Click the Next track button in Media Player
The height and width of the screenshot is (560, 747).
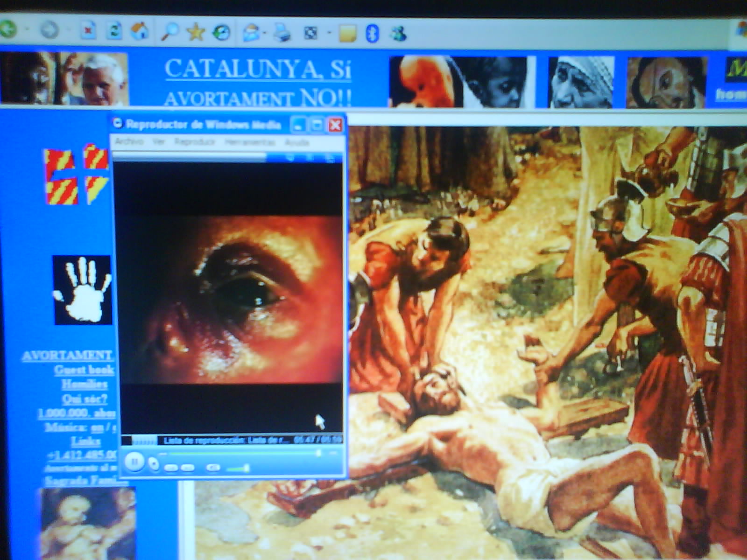(188, 467)
